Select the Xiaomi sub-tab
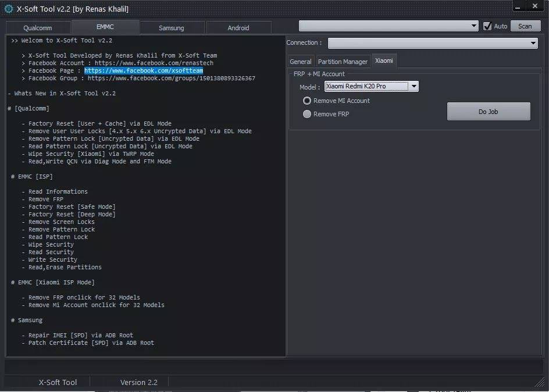The image size is (549, 392). [x=384, y=60]
